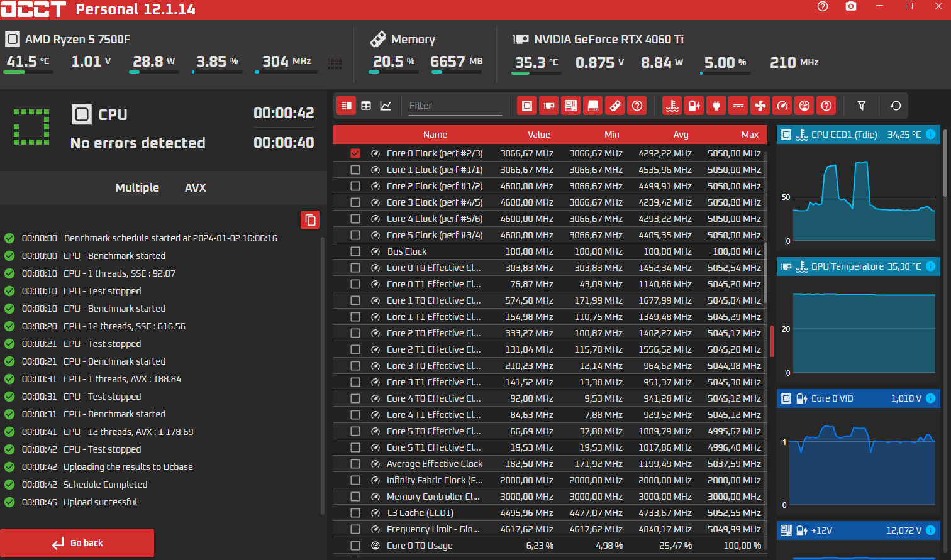Sort the table by the Min column

click(x=612, y=135)
